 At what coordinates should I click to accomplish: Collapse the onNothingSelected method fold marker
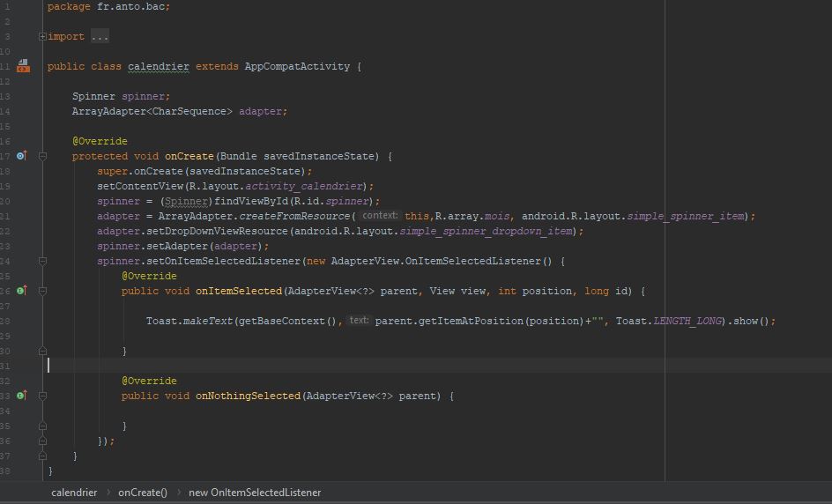(x=42, y=397)
